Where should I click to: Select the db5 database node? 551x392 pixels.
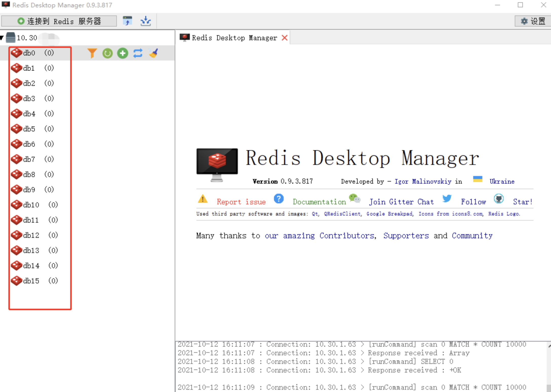click(x=29, y=129)
